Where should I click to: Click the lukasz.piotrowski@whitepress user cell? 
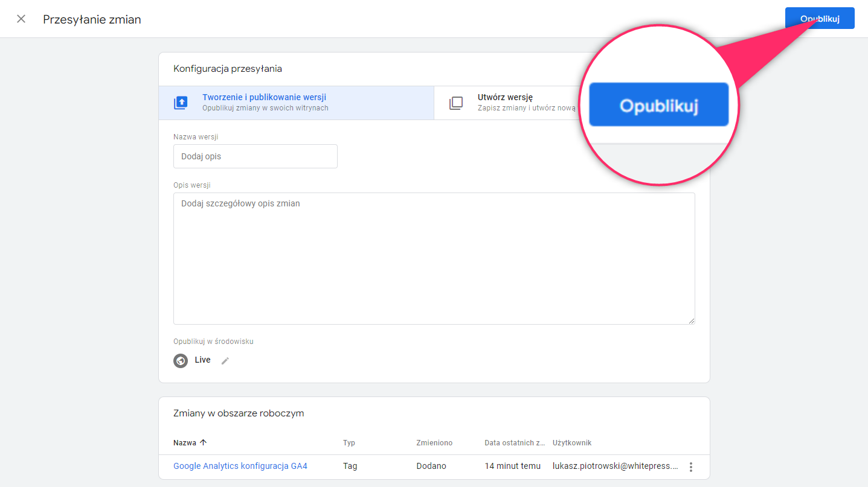(616, 466)
